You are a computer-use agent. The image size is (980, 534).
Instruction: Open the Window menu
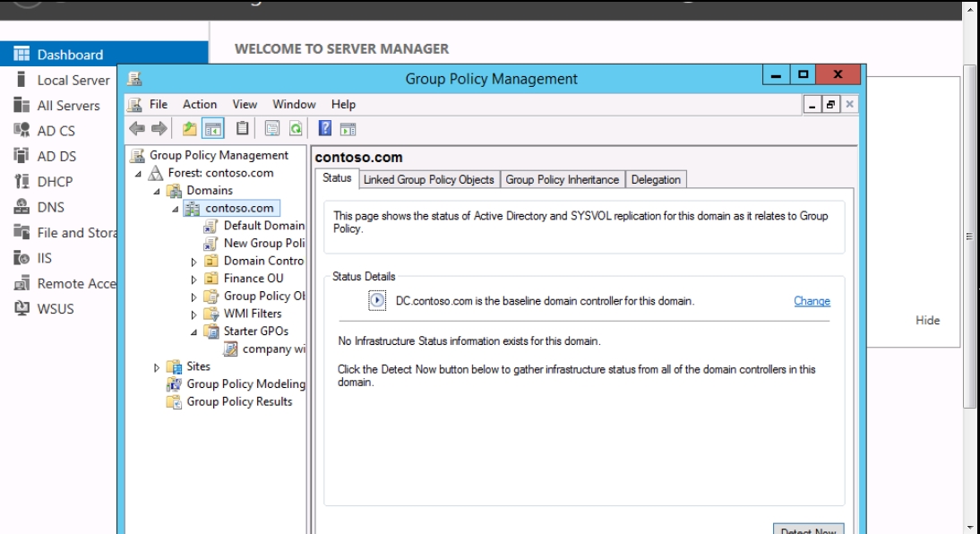click(294, 105)
